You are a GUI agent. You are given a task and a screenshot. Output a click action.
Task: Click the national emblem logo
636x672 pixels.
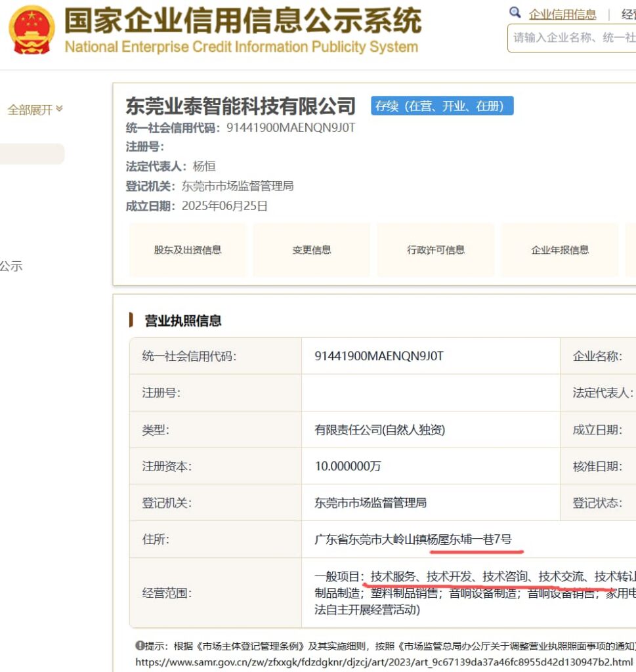32,30
